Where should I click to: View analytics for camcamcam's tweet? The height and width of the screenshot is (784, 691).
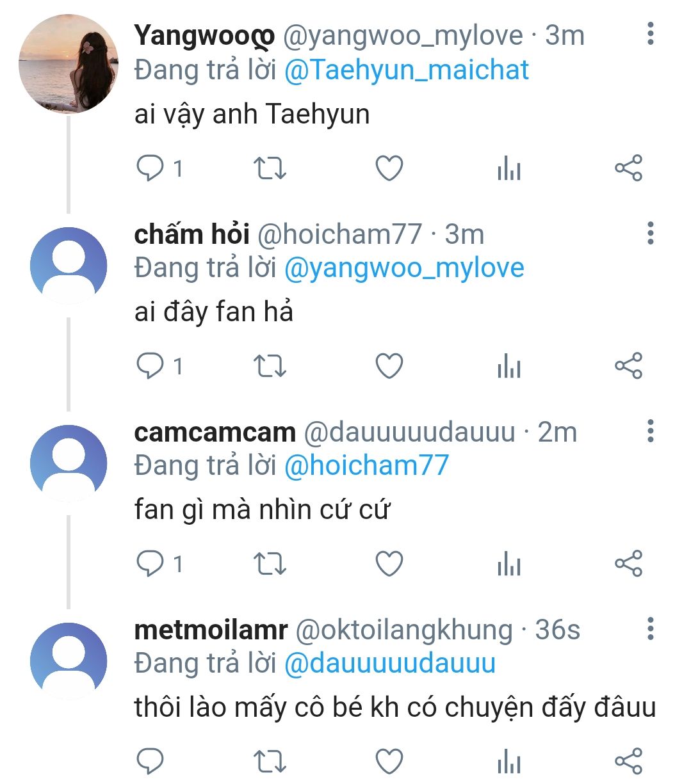click(509, 564)
